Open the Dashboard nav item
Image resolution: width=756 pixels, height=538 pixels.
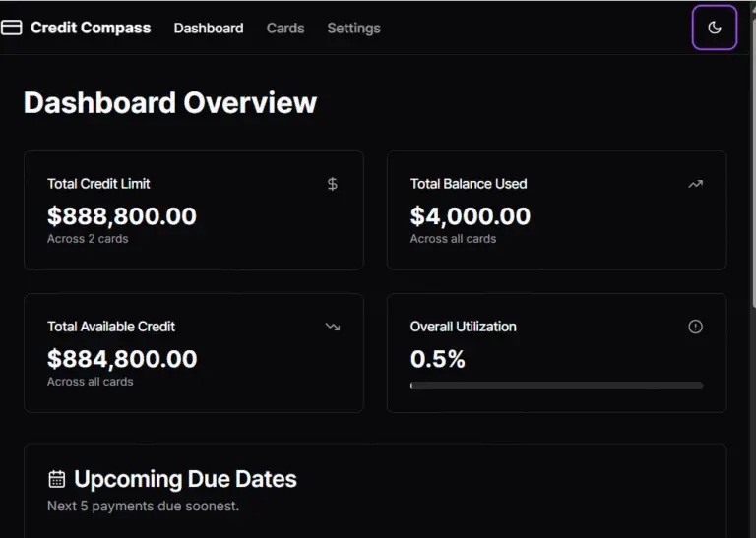point(209,28)
